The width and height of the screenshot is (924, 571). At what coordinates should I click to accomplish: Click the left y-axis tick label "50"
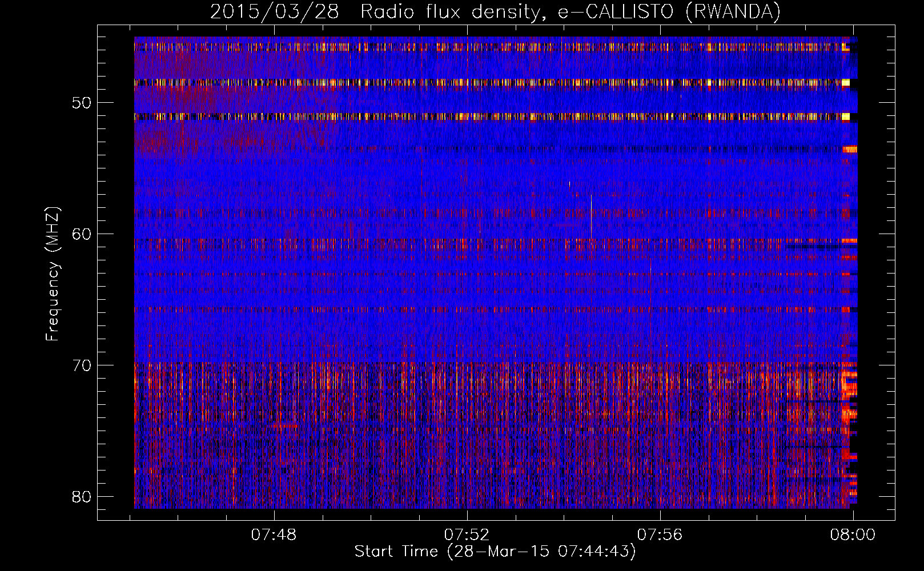(82, 103)
